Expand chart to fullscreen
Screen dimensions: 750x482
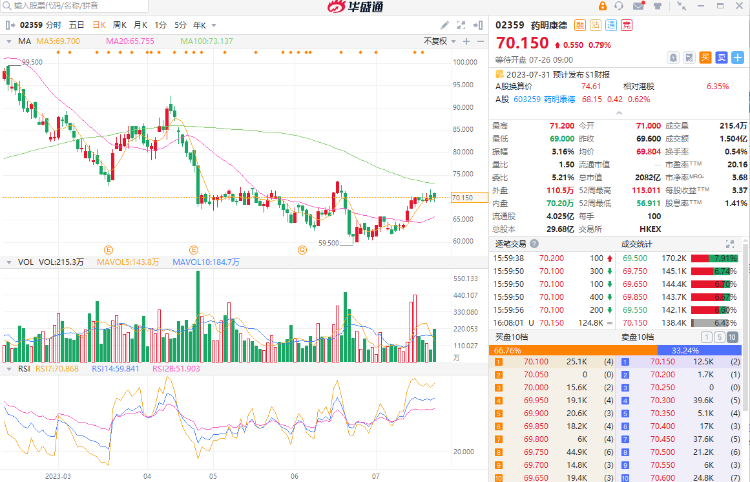461,25
